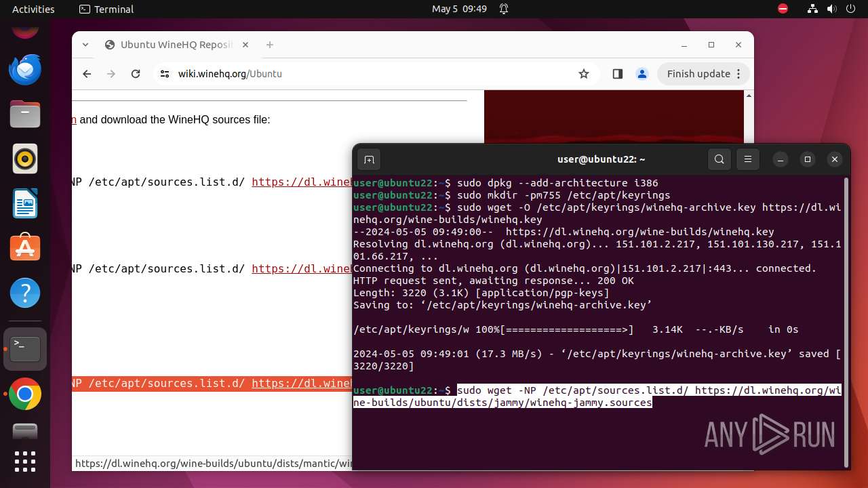Open mounted drive icon in dock
This screenshot has height=488, width=868.
[x=25, y=432]
